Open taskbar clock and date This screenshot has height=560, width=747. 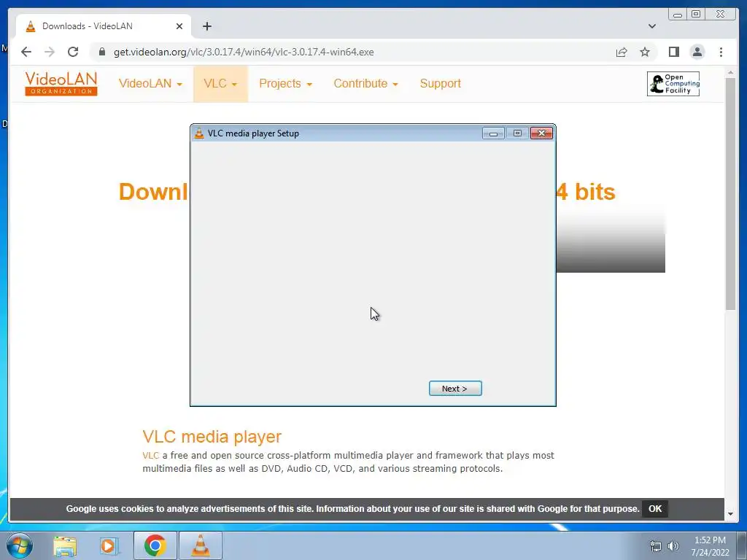point(710,546)
